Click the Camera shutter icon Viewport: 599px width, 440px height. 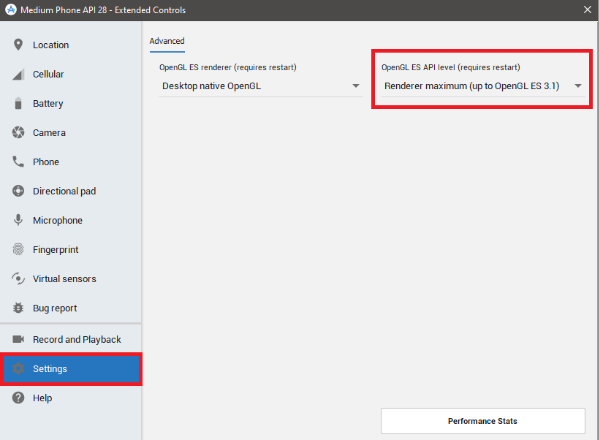click(x=18, y=133)
